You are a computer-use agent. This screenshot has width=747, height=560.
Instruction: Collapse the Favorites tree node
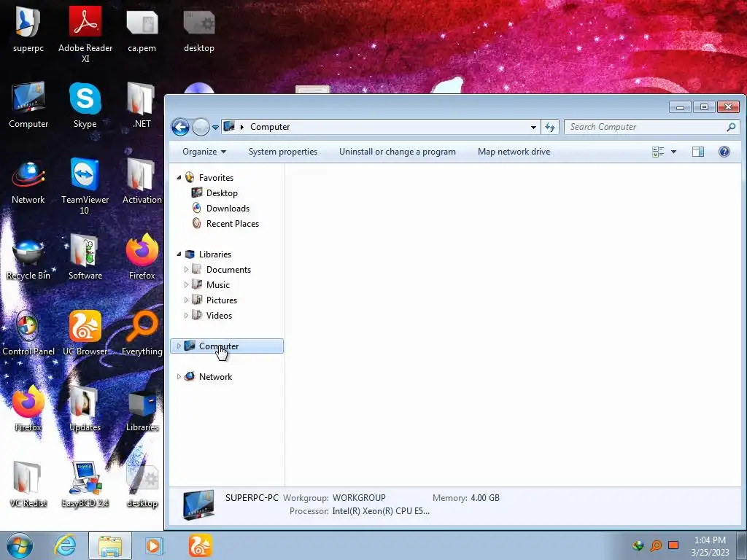coord(179,178)
